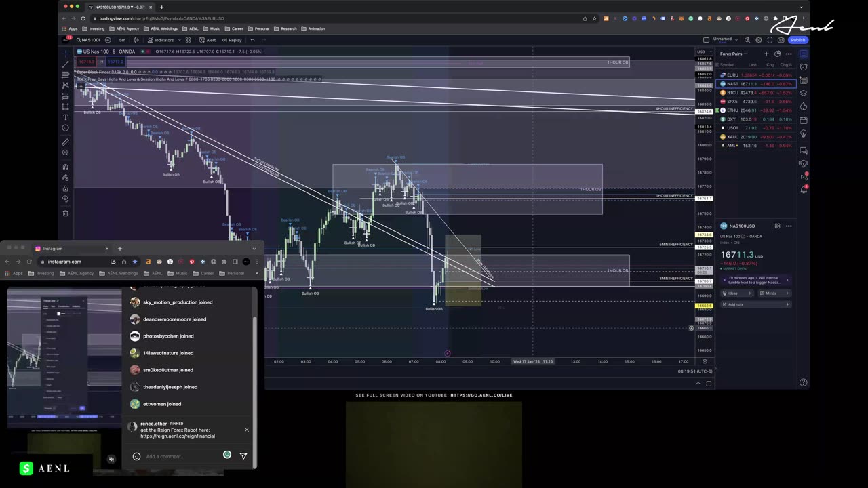Open the hotlists flame icon
The width and height of the screenshot is (868, 488).
point(804,107)
